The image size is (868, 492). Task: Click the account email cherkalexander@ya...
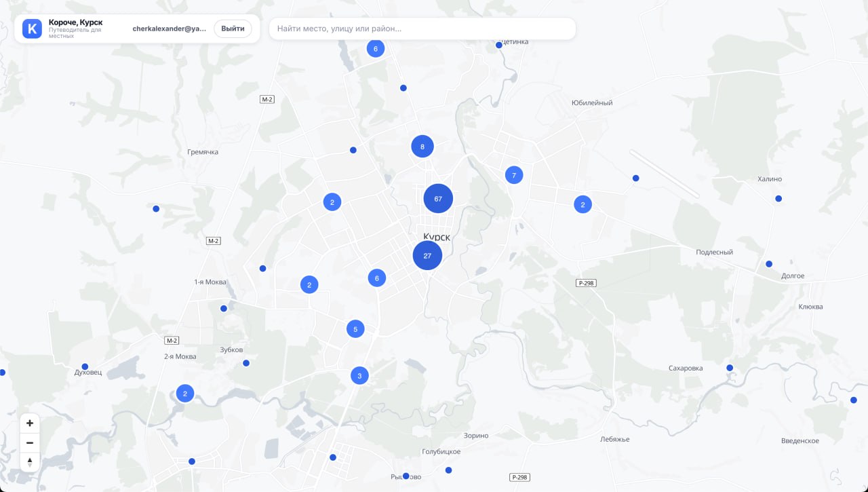pos(169,29)
